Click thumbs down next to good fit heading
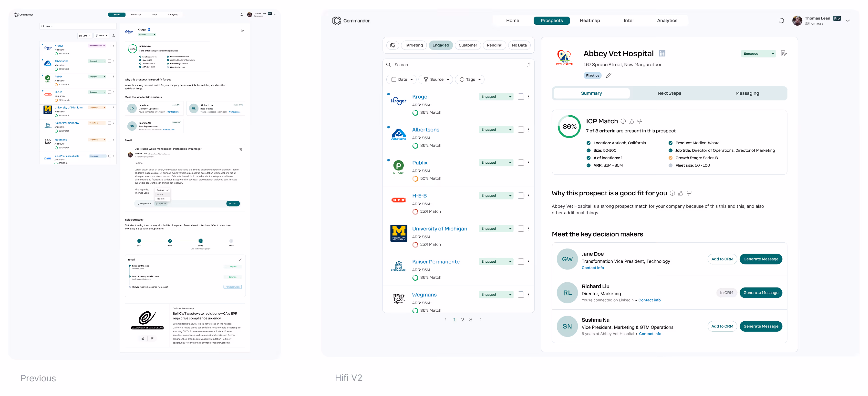868x396 pixels. coord(689,193)
